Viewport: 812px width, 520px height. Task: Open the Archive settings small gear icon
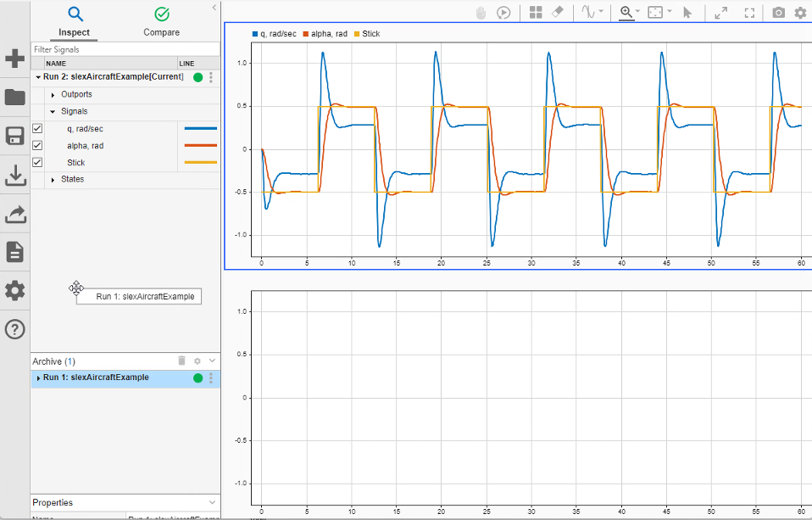coord(197,361)
